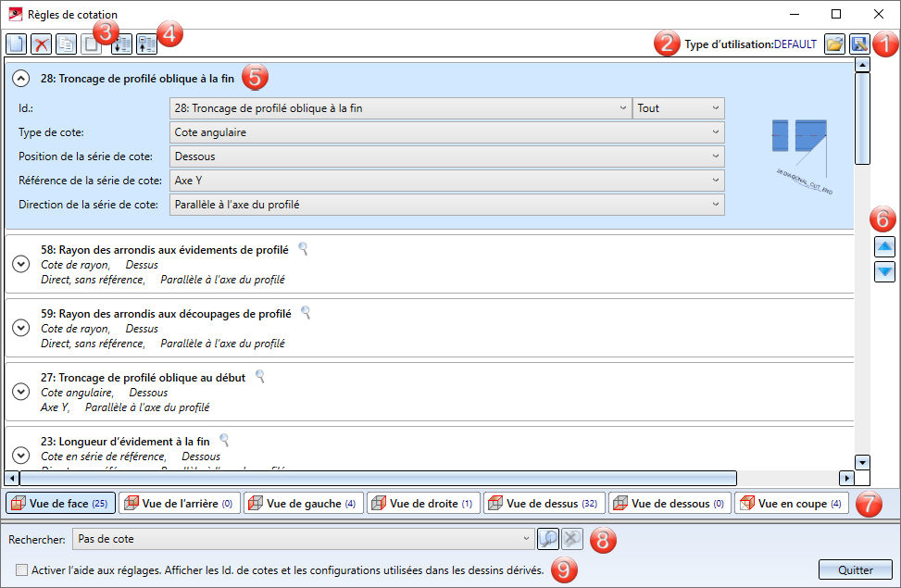Screen dimensions: 901x588
Task: Save usage type settings icon
Action: (x=859, y=44)
